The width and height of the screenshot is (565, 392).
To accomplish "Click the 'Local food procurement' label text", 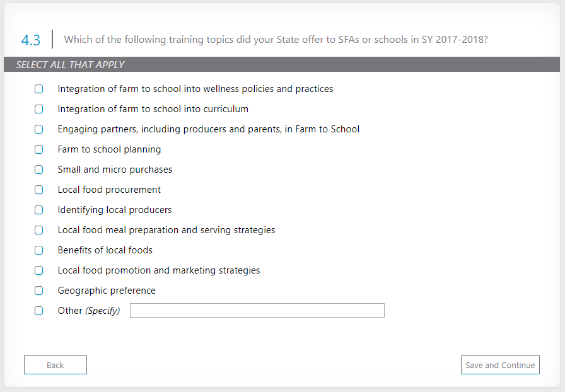I will tap(109, 190).
